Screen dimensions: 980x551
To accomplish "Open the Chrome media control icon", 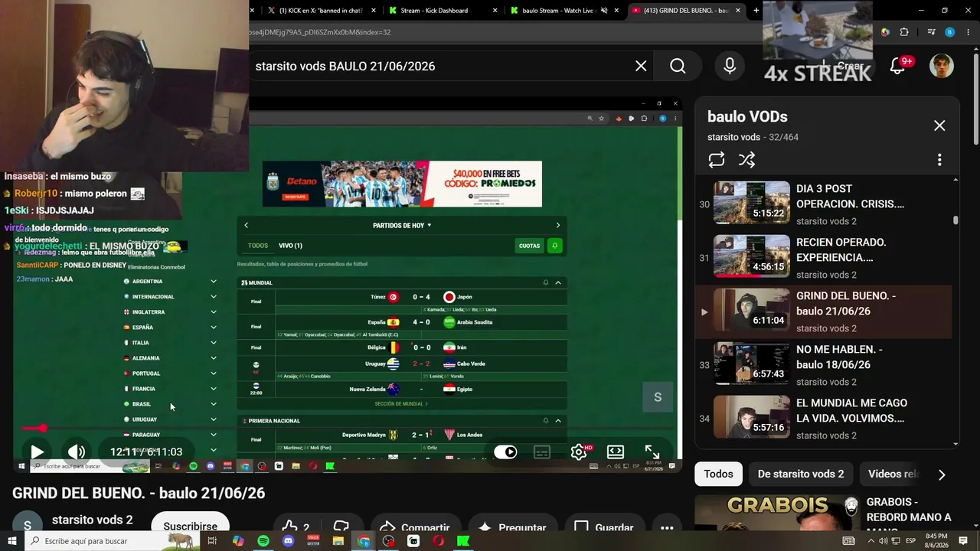I will (931, 32).
